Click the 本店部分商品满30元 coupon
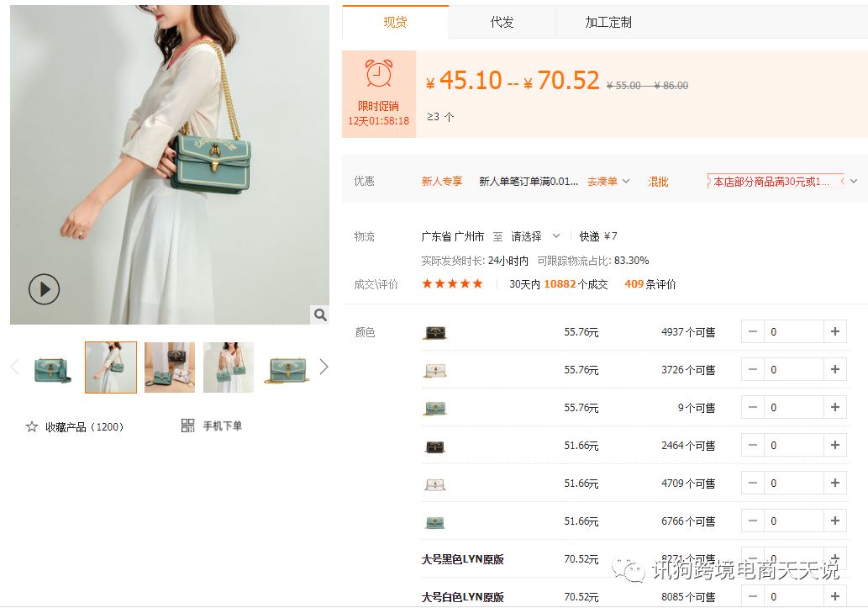This screenshot has height=608, width=868. click(775, 182)
